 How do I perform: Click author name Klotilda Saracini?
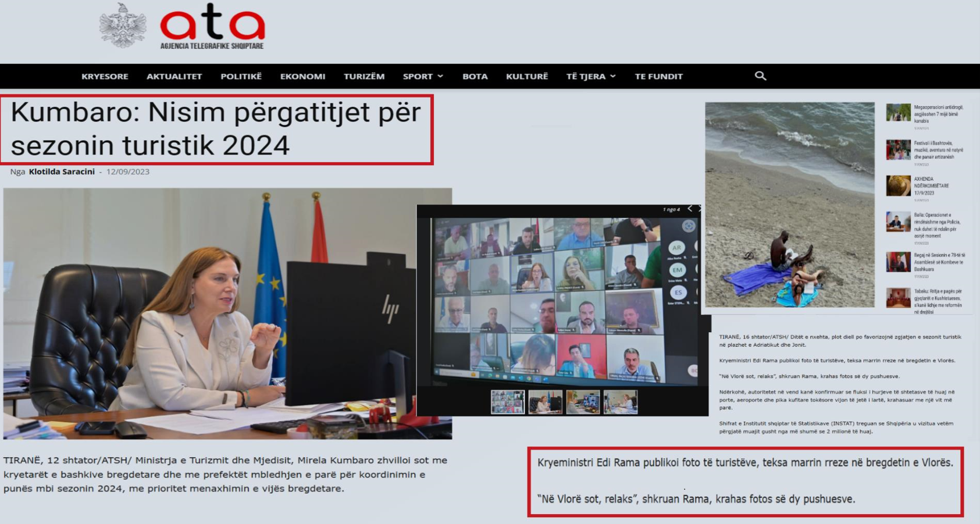click(62, 172)
